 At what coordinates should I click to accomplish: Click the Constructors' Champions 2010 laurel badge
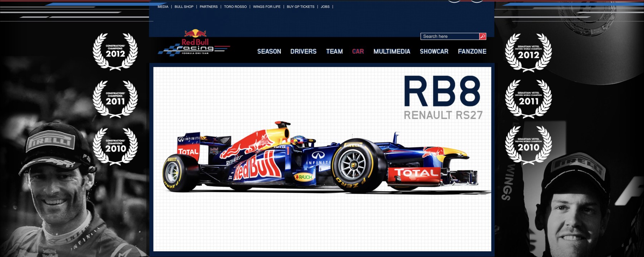(115, 146)
